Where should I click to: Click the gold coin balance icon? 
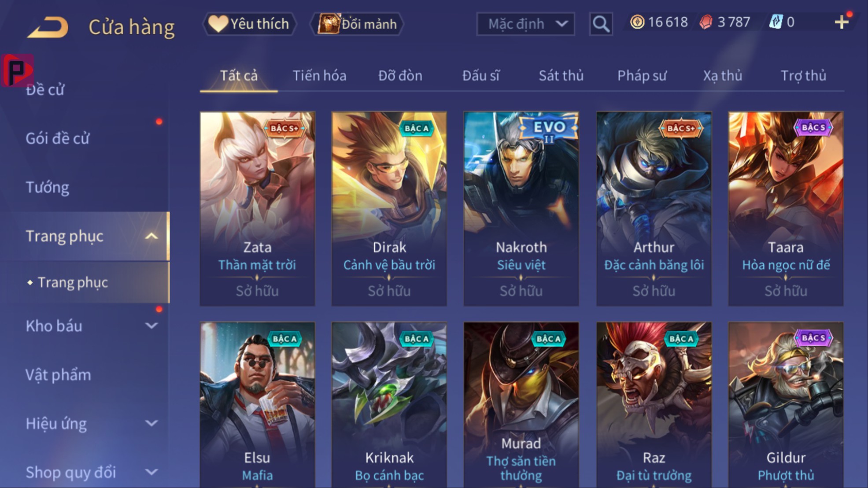[637, 22]
